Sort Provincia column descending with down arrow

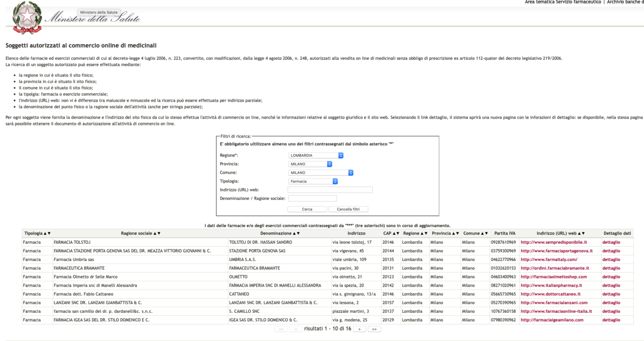(x=457, y=234)
